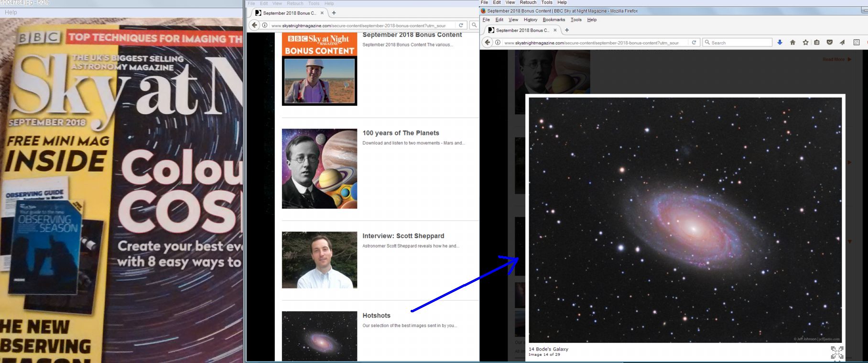Click the Interview: Scott Sheppard heading
Screen dimensions: 868x363
point(403,236)
